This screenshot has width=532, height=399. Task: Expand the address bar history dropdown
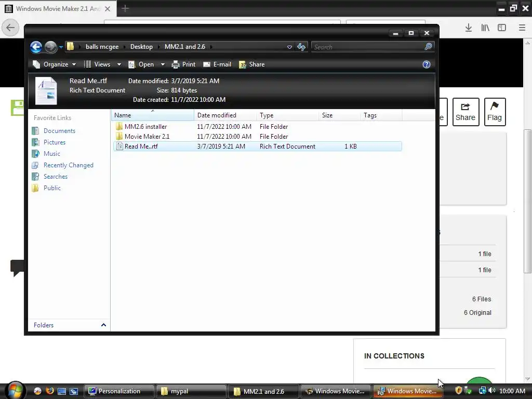point(289,47)
